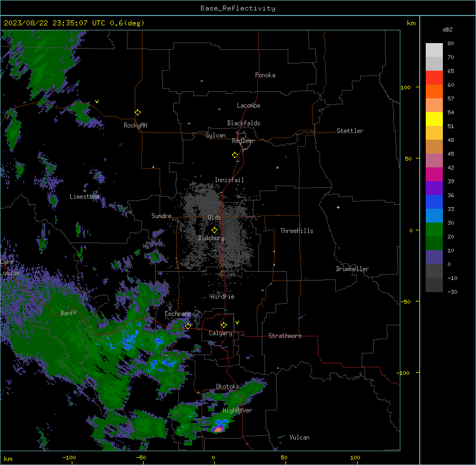The image size is (476, 465).
Task: Click the Sundre town label
Action: point(161,216)
